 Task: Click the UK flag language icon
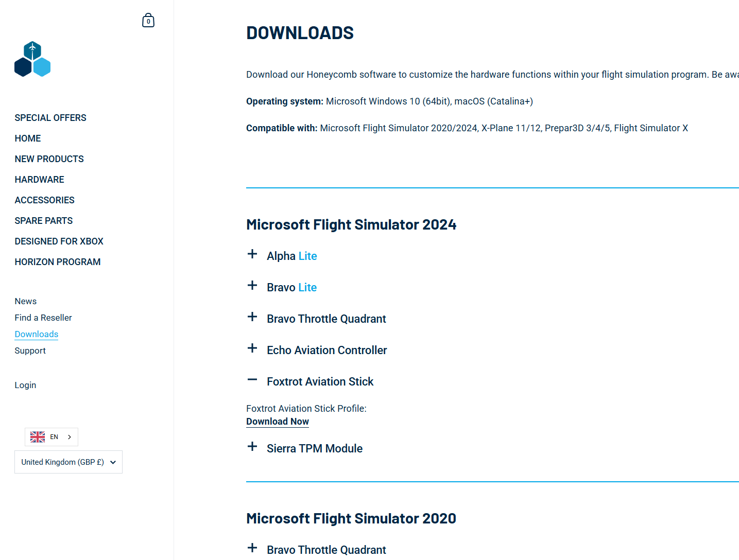pyautogui.click(x=38, y=437)
